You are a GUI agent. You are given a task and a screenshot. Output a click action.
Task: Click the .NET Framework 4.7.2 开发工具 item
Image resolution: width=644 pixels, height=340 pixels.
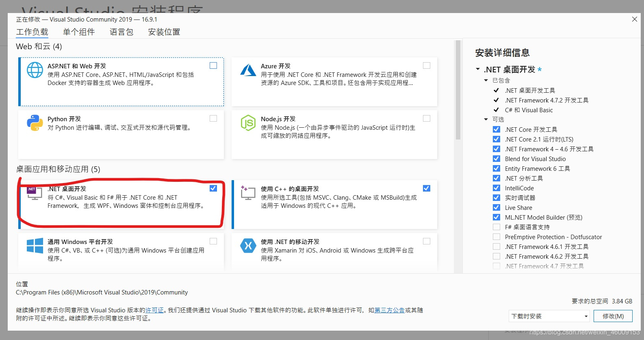(546, 100)
